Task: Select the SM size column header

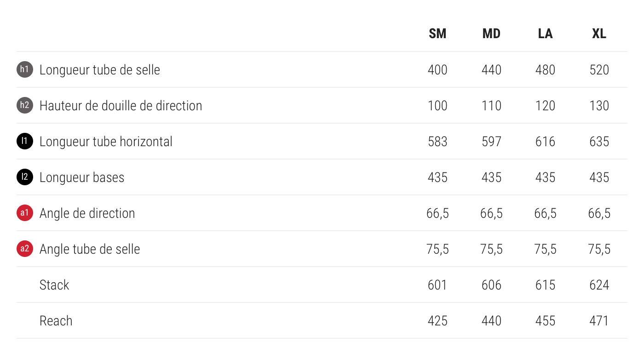Action: (x=437, y=34)
